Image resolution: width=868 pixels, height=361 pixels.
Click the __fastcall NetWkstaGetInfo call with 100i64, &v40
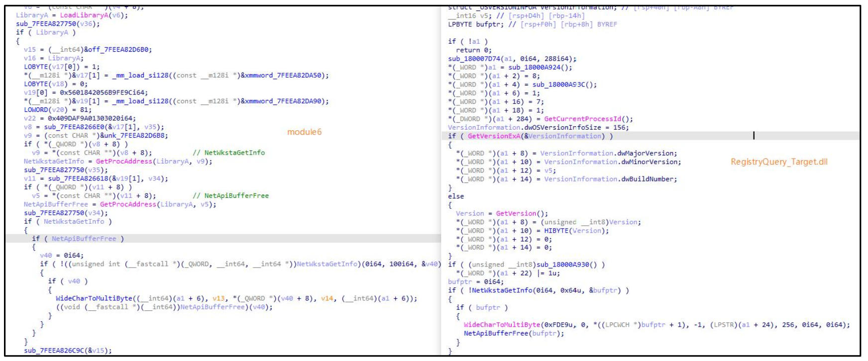(240, 264)
